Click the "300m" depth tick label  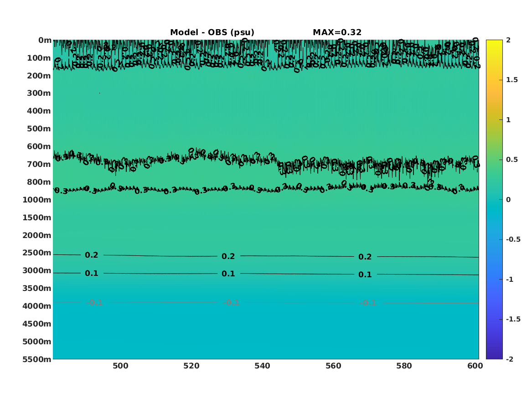(39, 93)
